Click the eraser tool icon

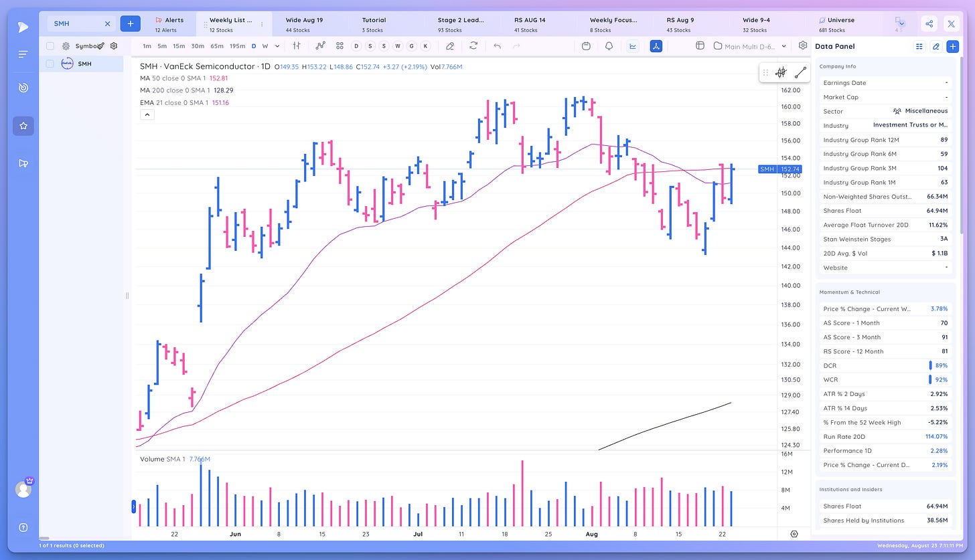click(x=450, y=46)
